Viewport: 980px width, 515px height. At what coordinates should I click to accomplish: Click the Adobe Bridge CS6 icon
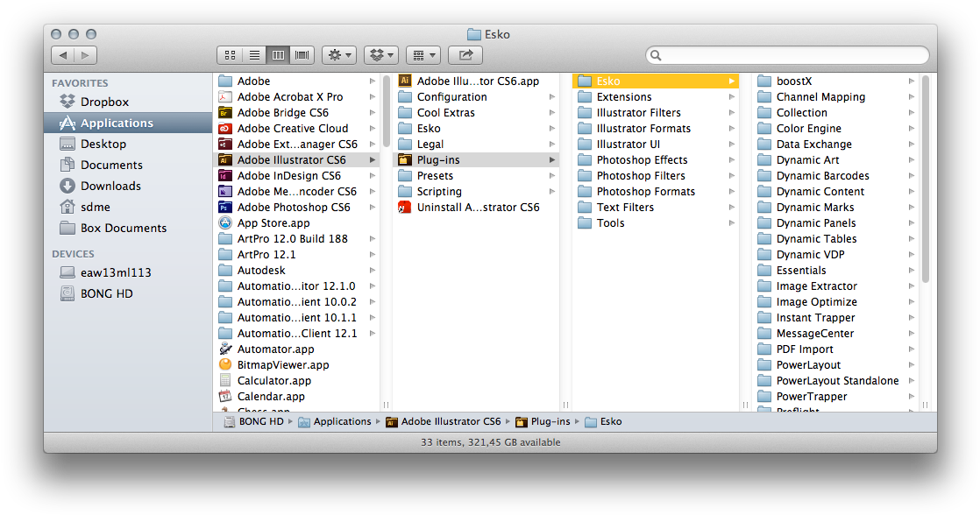tap(225, 113)
